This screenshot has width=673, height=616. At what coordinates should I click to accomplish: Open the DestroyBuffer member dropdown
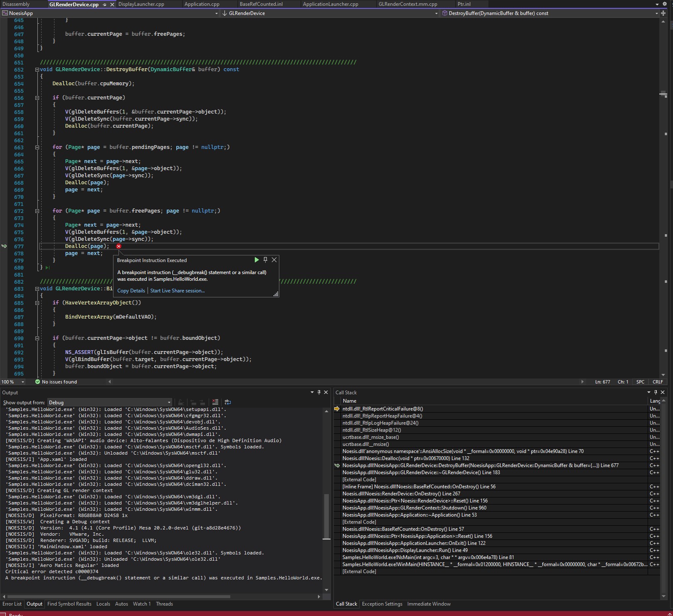656,13
